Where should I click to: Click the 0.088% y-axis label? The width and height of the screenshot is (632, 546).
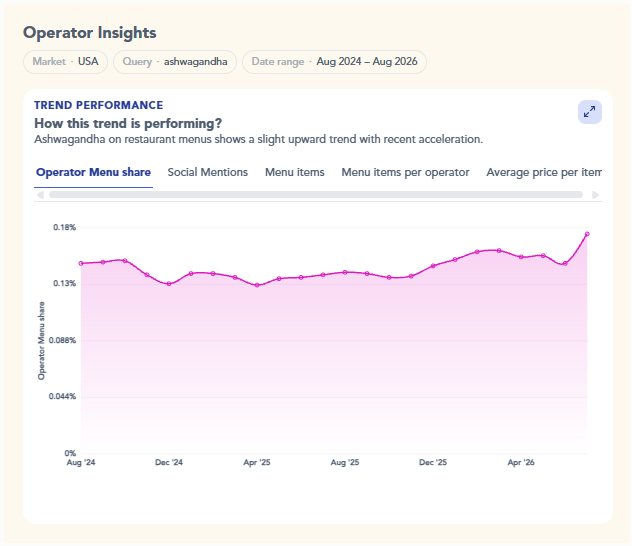(62, 340)
